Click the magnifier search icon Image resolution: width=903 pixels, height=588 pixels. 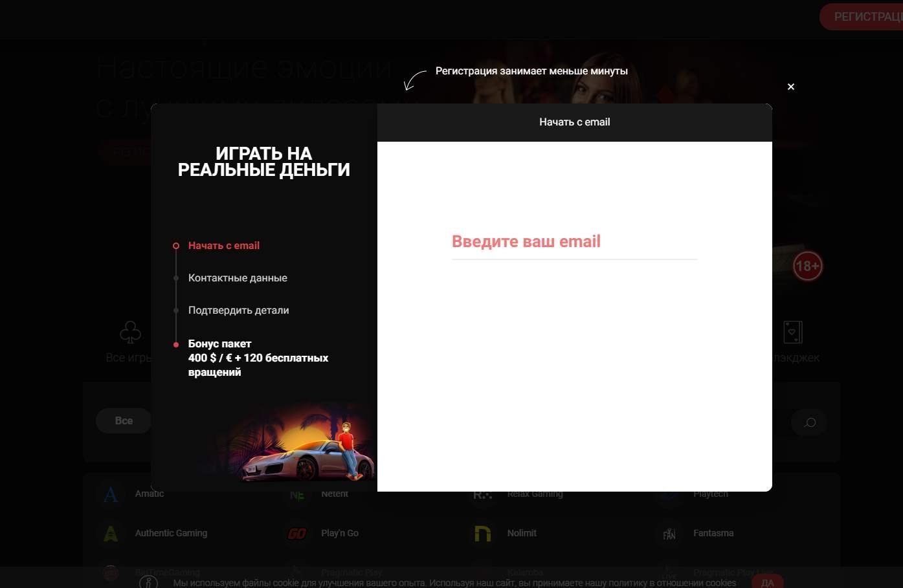tap(809, 422)
